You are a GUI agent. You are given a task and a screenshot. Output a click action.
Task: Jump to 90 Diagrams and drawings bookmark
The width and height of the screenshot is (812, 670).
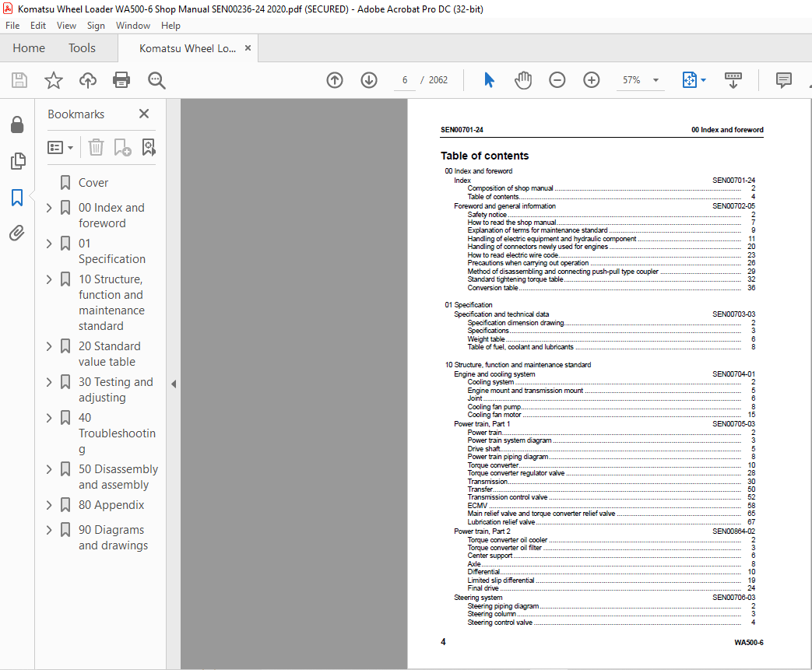pyautogui.click(x=113, y=538)
